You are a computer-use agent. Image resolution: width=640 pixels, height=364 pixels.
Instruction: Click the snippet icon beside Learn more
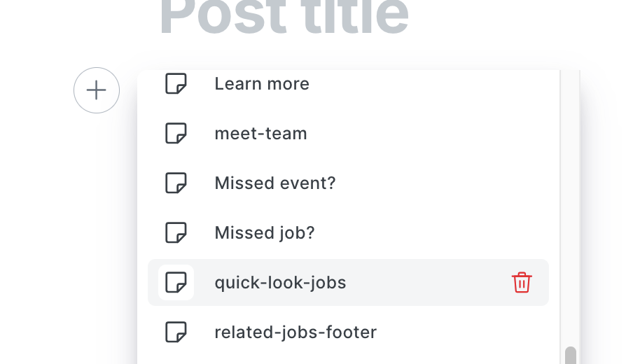tap(176, 84)
